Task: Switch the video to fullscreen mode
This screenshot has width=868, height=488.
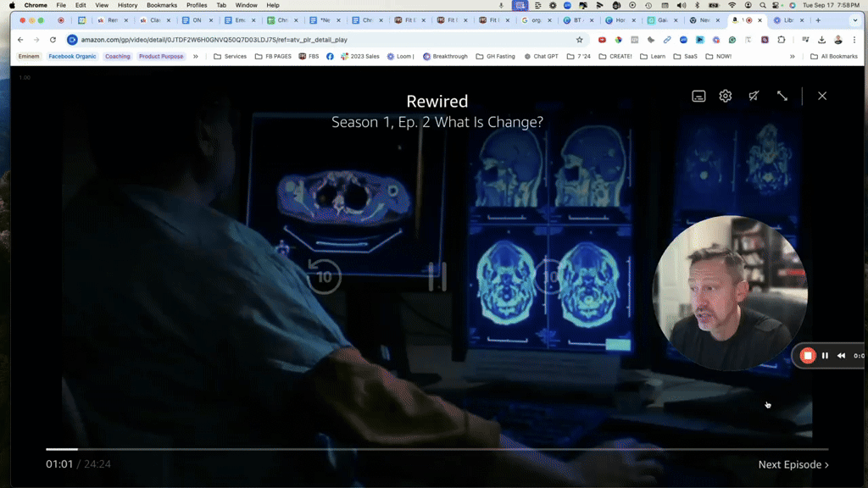Action: tap(782, 96)
